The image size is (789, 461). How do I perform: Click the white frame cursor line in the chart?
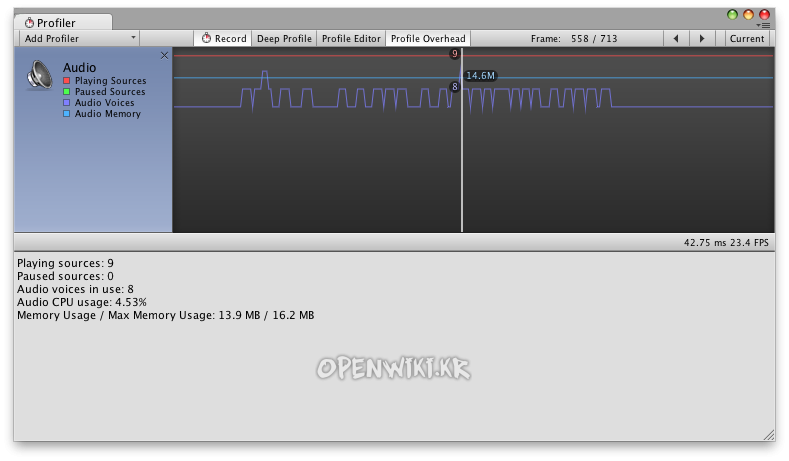tap(462, 141)
